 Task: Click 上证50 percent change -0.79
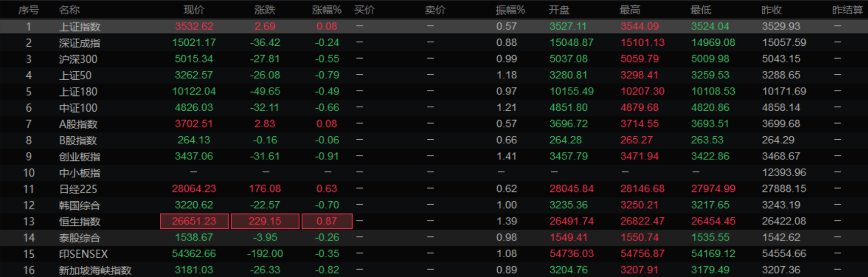[327, 75]
